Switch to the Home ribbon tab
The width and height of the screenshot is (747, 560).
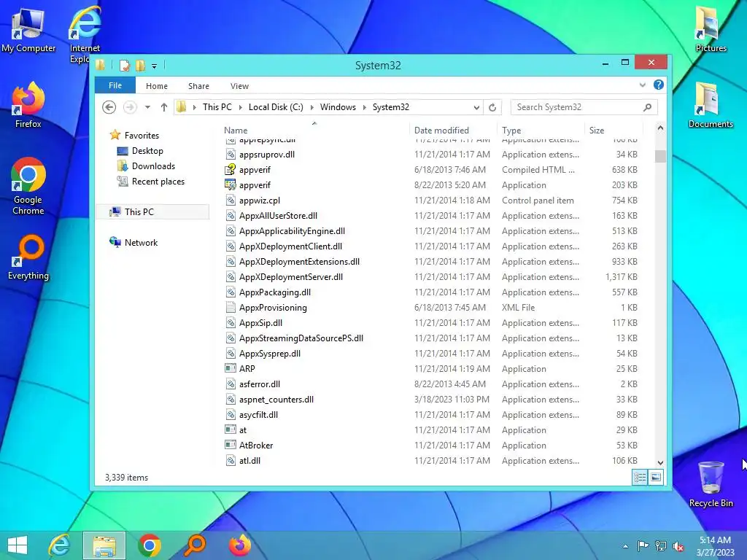coord(157,86)
